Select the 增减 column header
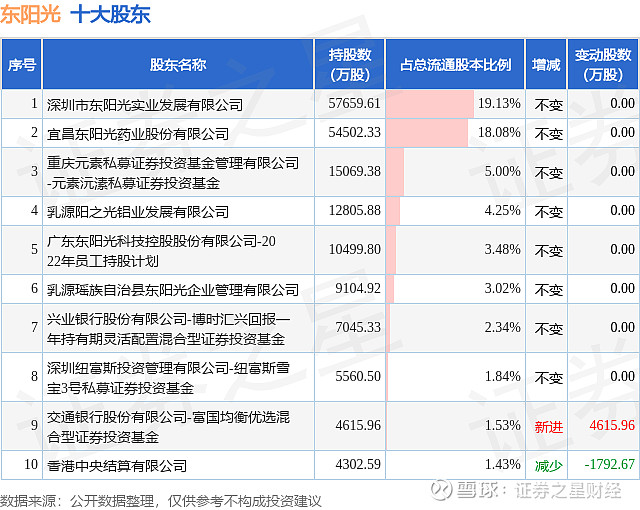 click(546, 64)
